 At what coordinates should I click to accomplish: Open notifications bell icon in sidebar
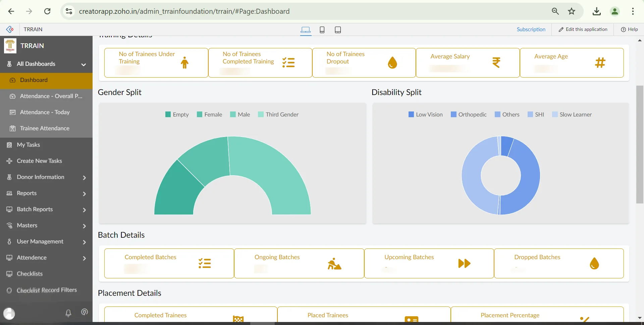[x=68, y=313]
